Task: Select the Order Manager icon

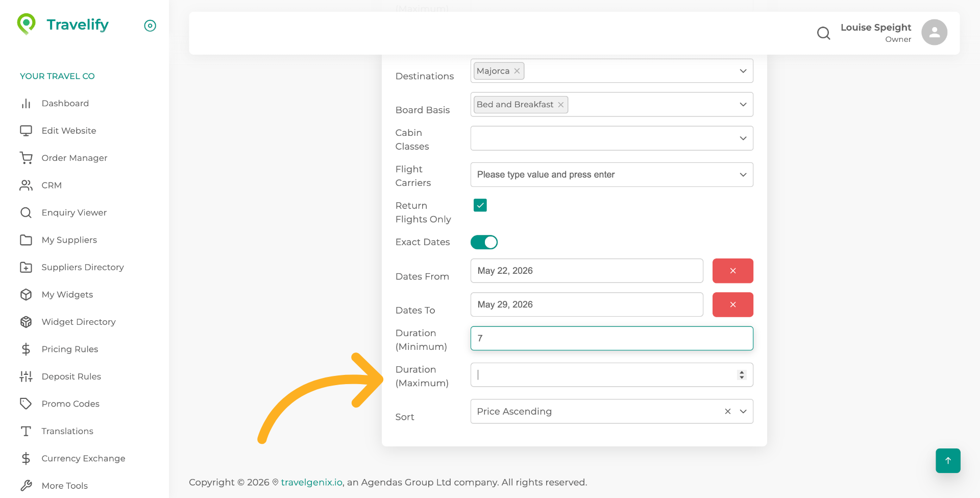Action: tap(26, 158)
